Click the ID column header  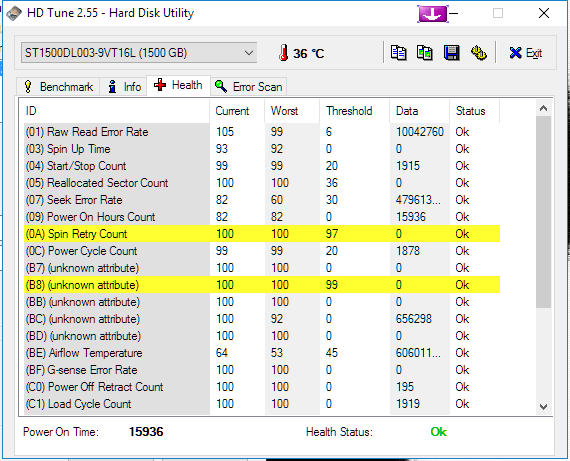click(x=116, y=111)
